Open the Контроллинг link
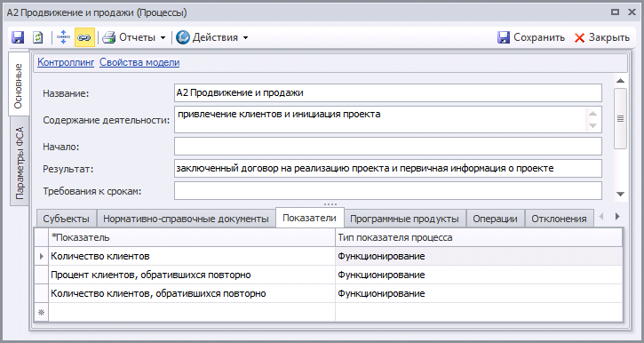Image resolution: width=644 pixels, height=343 pixels. tap(66, 62)
